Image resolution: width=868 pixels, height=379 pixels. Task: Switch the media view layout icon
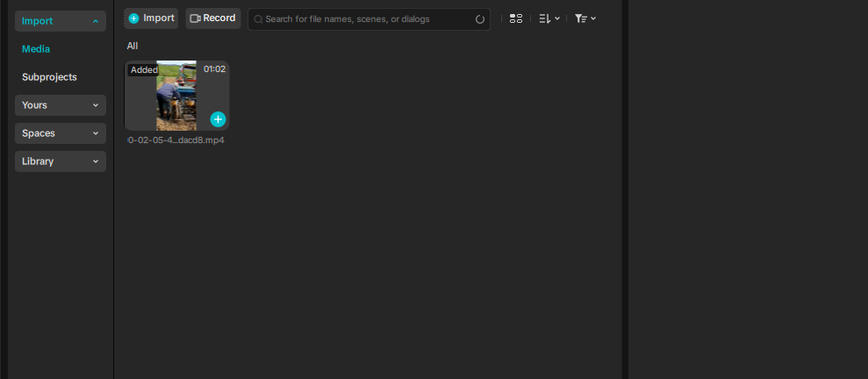[516, 18]
